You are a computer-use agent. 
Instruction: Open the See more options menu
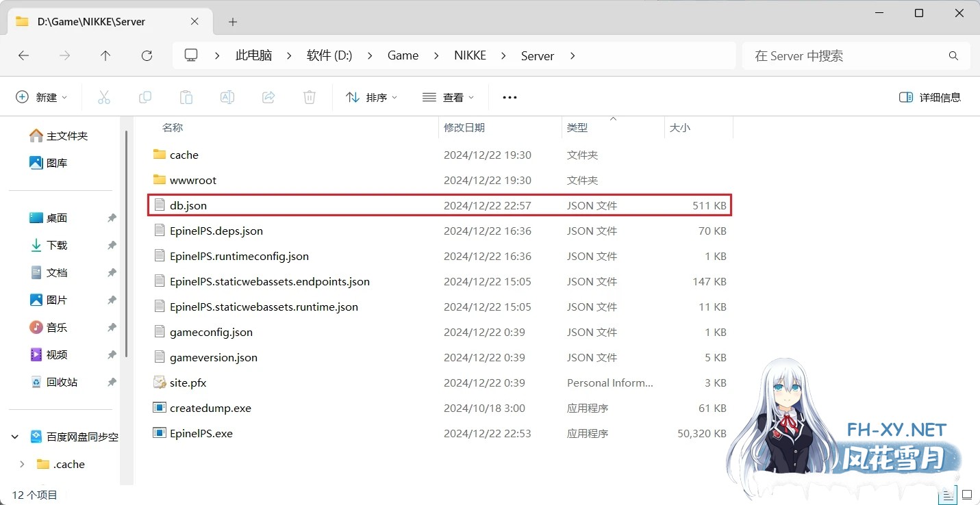510,97
